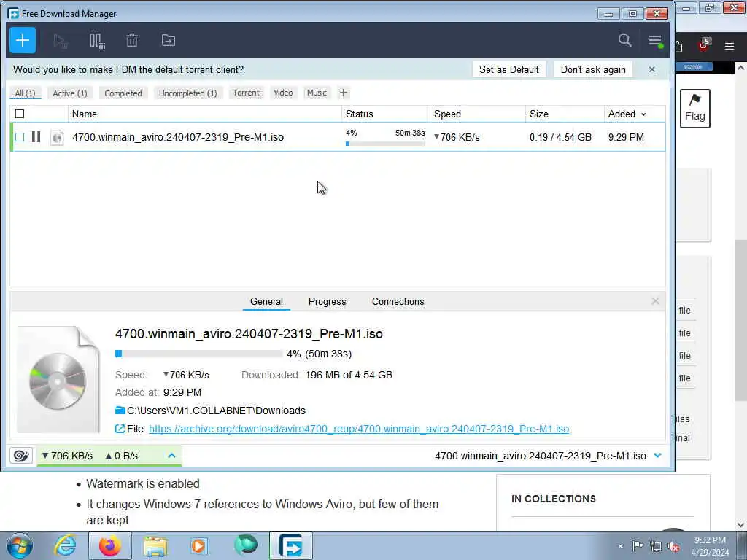
Task: Add a new filter tag with plus
Action: [344, 93]
